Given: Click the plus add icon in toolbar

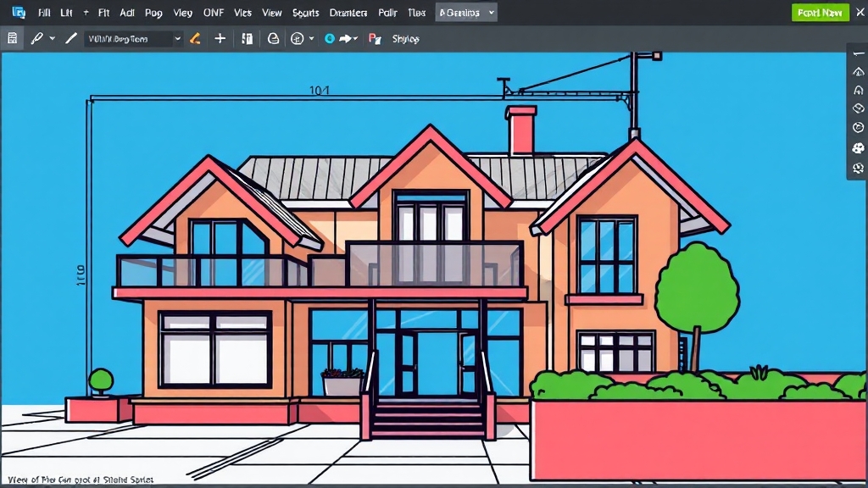Looking at the screenshot, I should [x=220, y=39].
